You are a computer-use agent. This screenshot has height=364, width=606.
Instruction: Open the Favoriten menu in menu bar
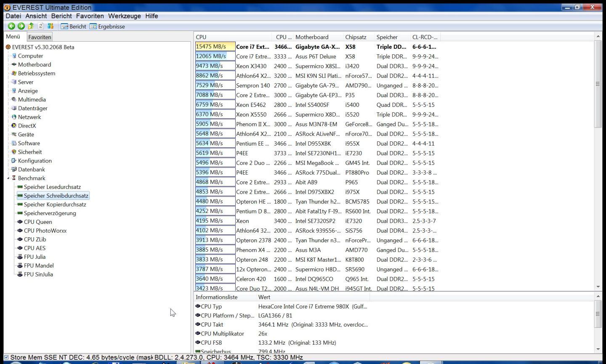coord(90,16)
